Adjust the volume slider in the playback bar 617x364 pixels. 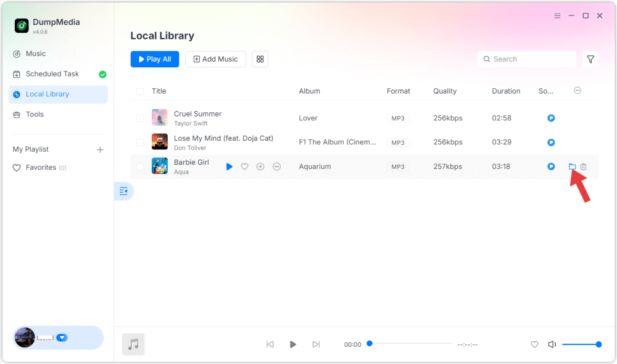(x=581, y=344)
